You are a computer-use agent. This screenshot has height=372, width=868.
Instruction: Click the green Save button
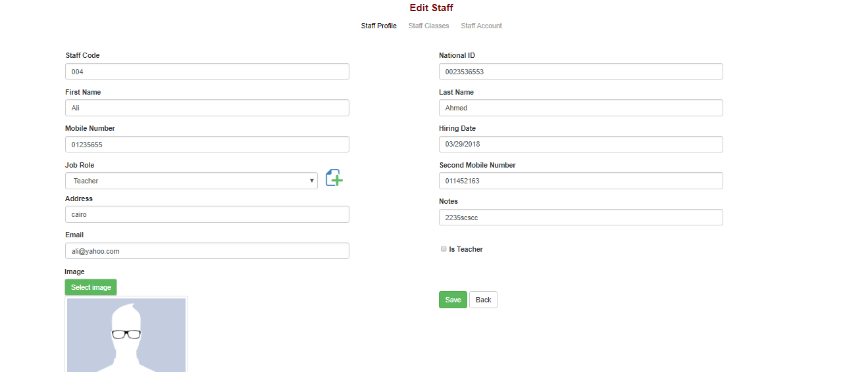click(453, 300)
